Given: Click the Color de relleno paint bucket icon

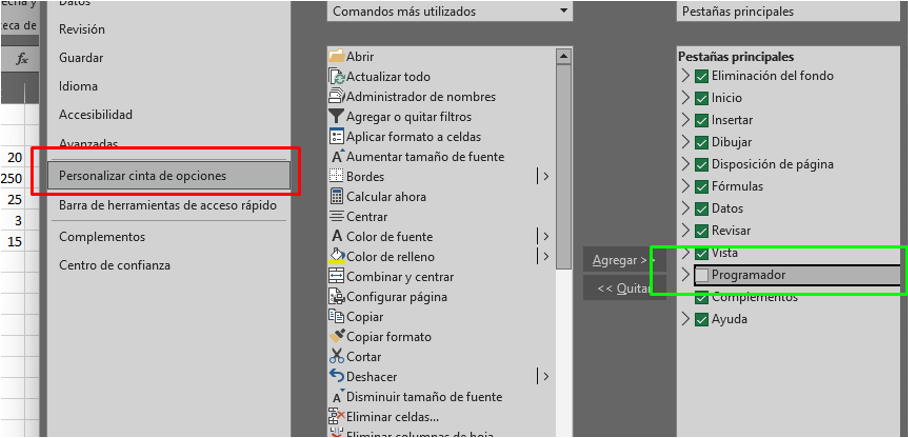Looking at the screenshot, I should tap(337, 257).
